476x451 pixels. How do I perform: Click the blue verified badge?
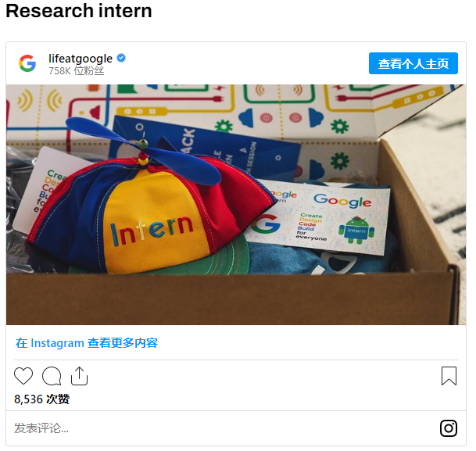tap(121, 58)
